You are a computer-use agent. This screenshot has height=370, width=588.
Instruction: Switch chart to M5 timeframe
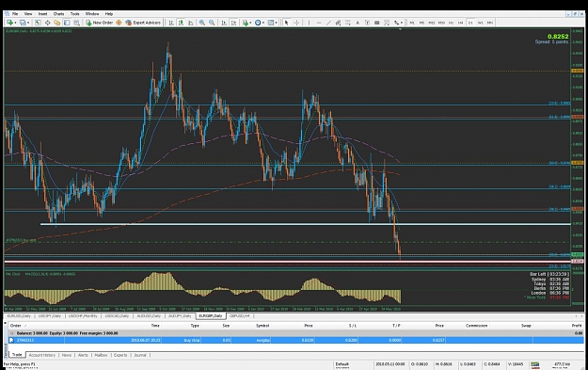coord(421,23)
